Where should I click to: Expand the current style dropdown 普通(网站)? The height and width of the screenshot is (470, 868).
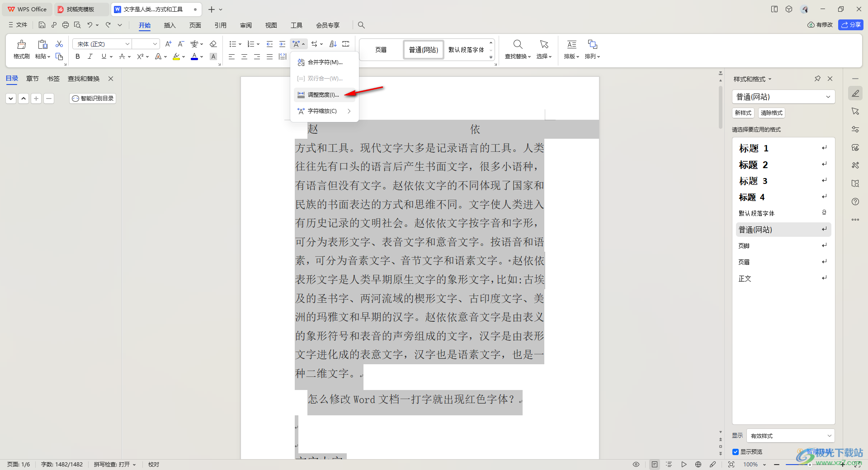point(828,97)
